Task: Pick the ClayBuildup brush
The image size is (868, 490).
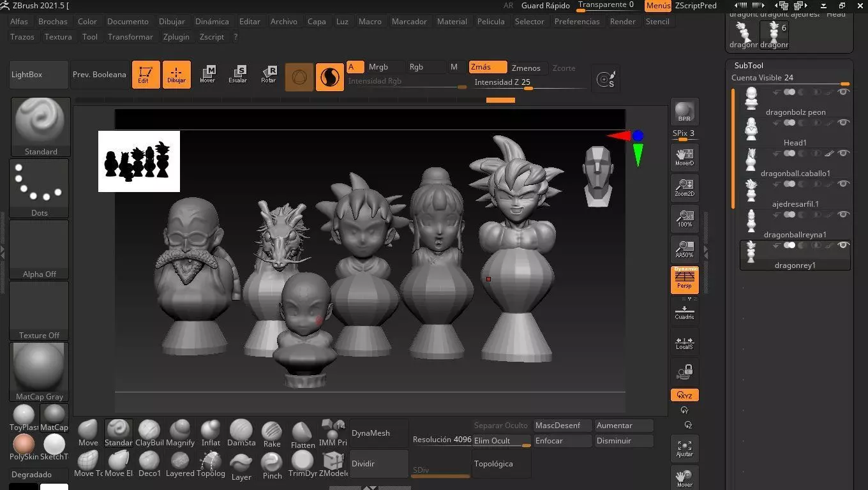Action: [149, 433]
